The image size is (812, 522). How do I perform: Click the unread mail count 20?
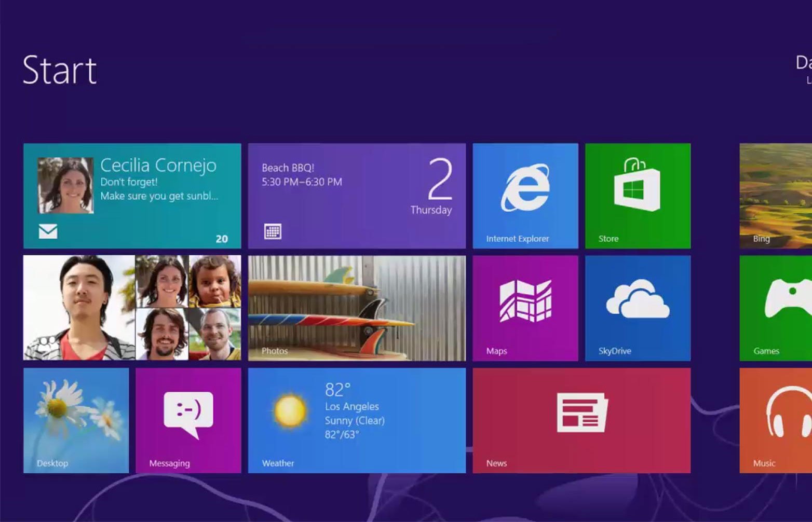(x=222, y=239)
